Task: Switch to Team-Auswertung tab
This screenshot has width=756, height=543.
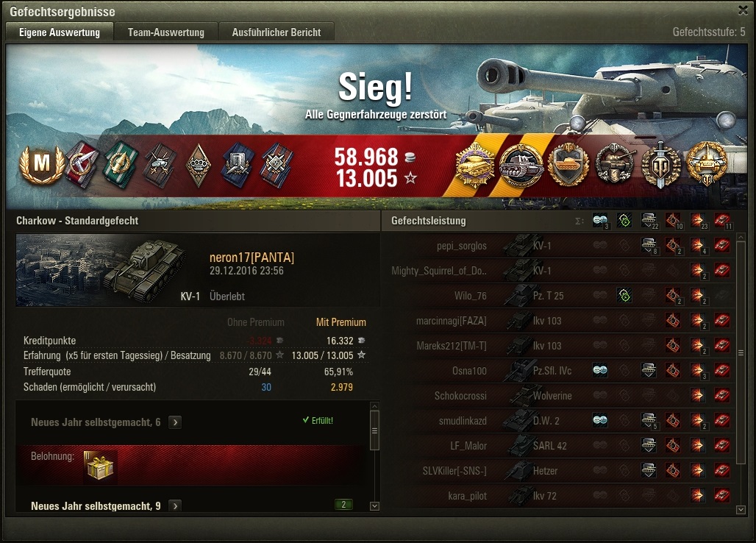Action: [166, 32]
